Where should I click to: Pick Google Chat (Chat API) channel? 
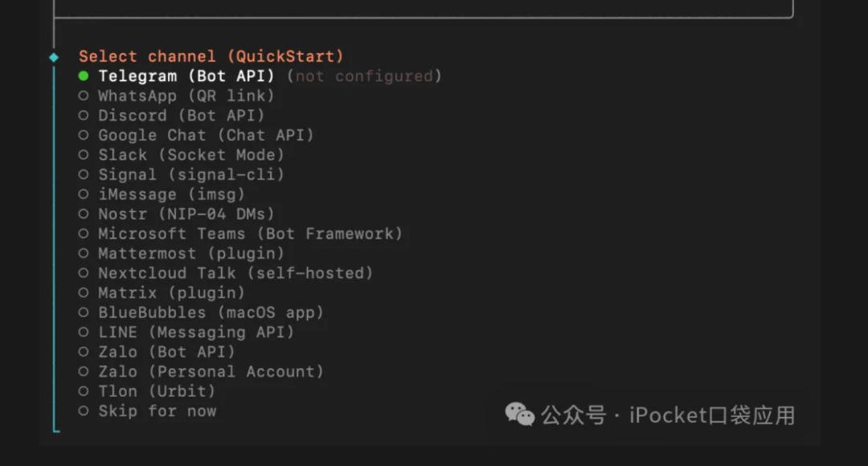206,135
